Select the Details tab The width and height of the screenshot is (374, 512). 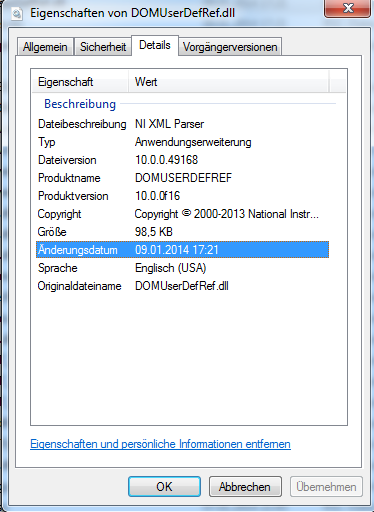coord(155,45)
